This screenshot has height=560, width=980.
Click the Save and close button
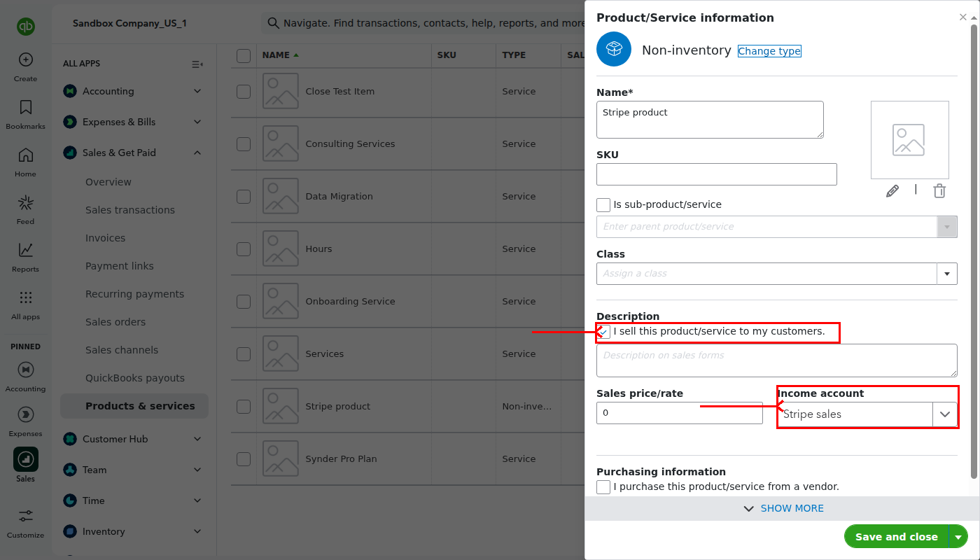click(897, 537)
